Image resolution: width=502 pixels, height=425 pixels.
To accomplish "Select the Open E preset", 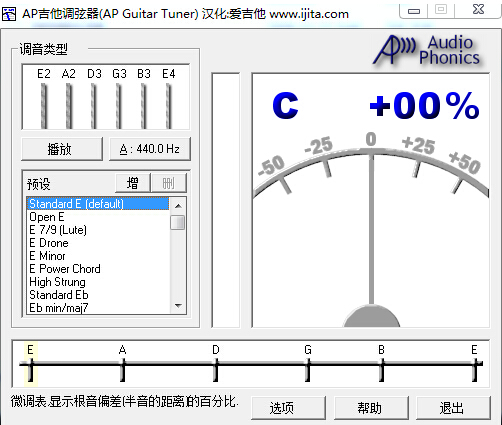I will (98, 217).
